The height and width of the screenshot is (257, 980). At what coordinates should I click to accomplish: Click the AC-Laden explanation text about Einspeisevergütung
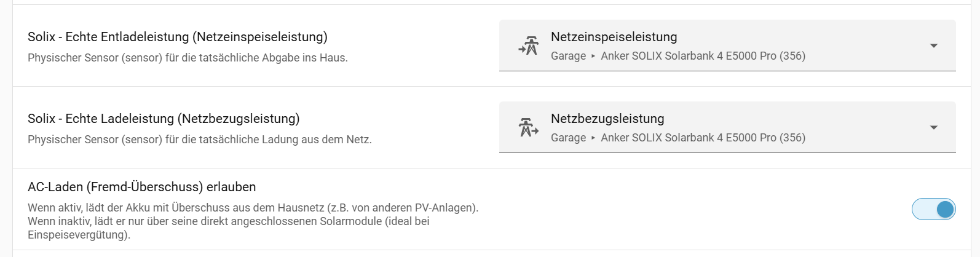click(x=253, y=221)
